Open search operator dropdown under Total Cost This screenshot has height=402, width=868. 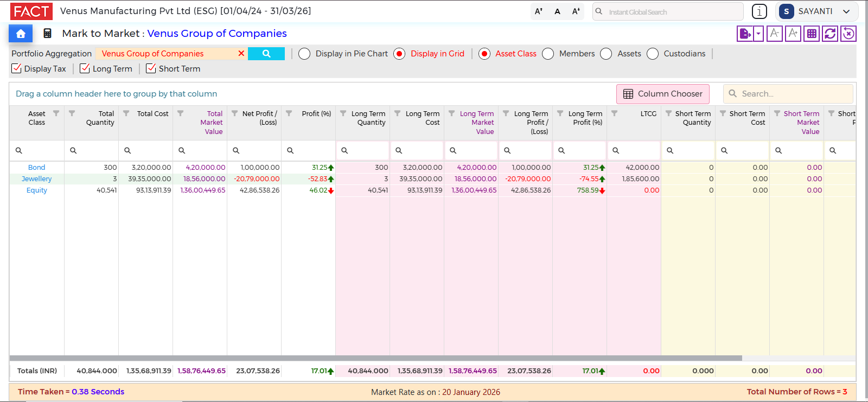pyautogui.click(x=127, y=151)
